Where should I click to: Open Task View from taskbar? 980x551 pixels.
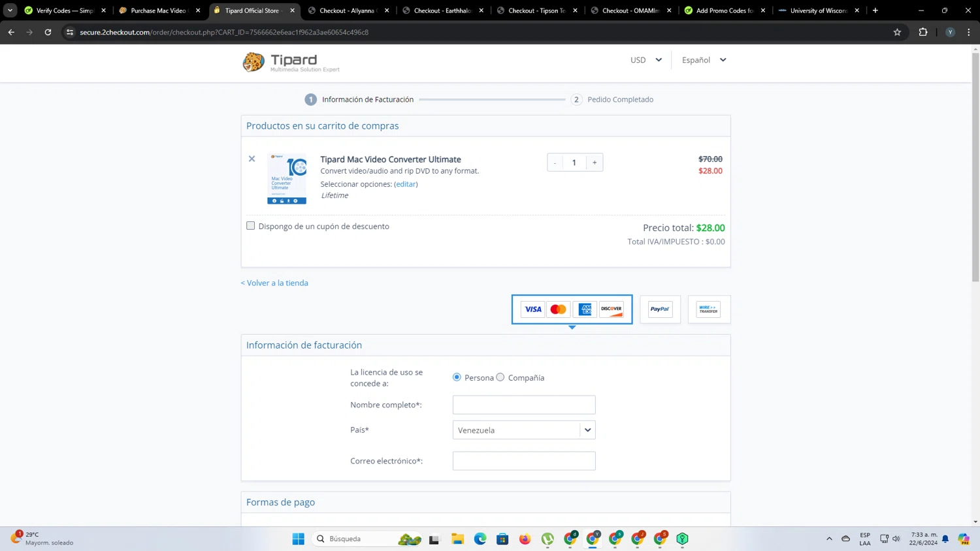coord(434,539)
